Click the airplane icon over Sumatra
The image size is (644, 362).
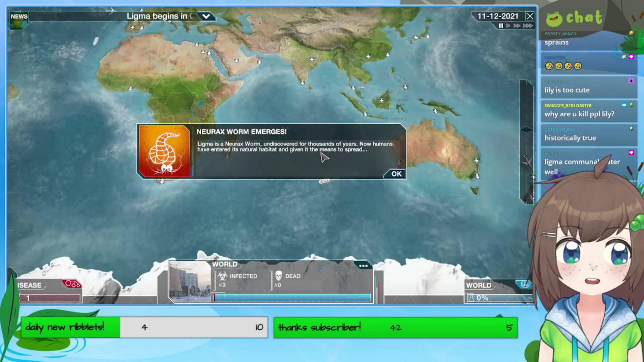[381, 100]
